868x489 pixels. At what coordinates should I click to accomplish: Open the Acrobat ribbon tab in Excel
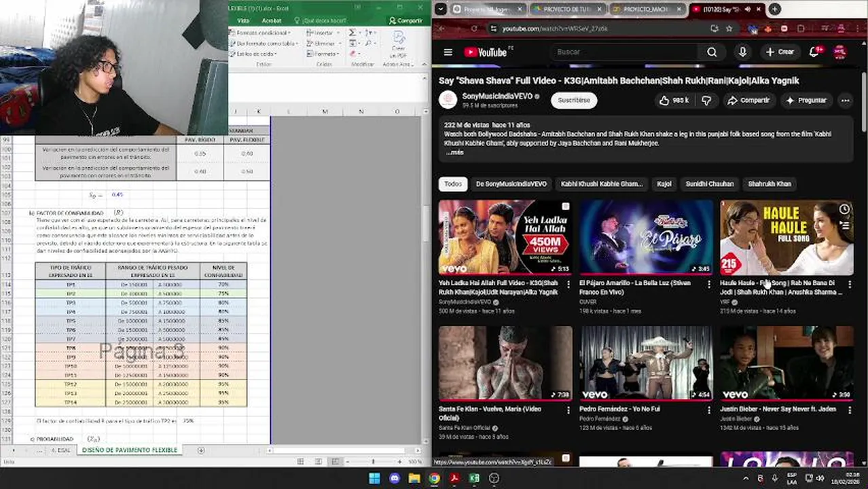[272, 20]
